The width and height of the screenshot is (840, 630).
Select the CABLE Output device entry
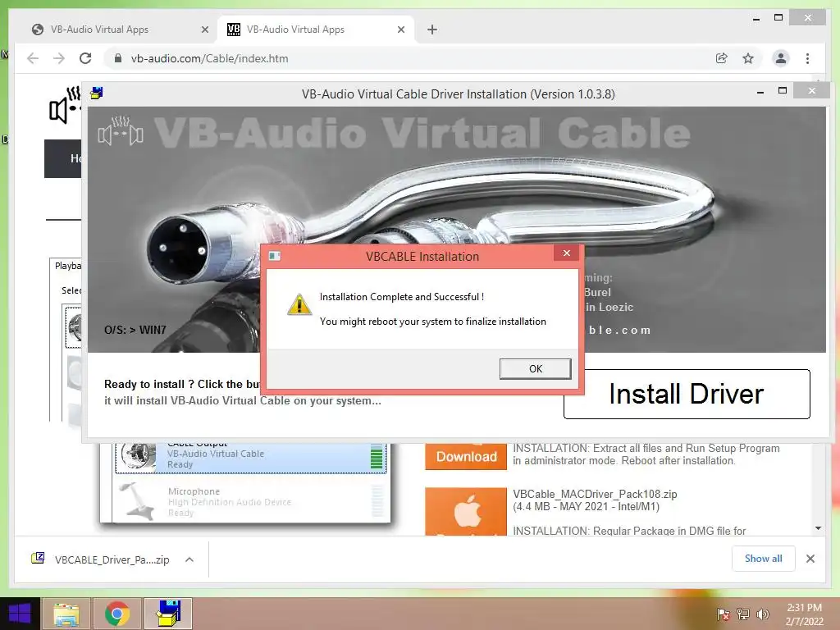(x=250, y=458)
